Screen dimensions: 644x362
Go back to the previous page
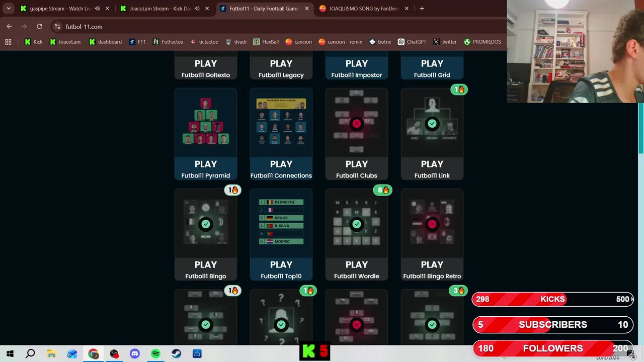pos(9,27)
